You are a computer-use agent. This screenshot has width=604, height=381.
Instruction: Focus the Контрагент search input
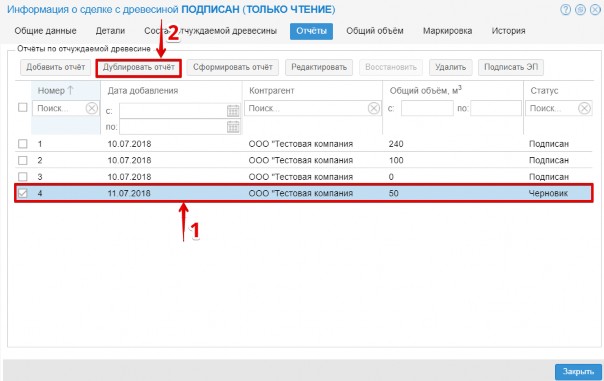307,108
